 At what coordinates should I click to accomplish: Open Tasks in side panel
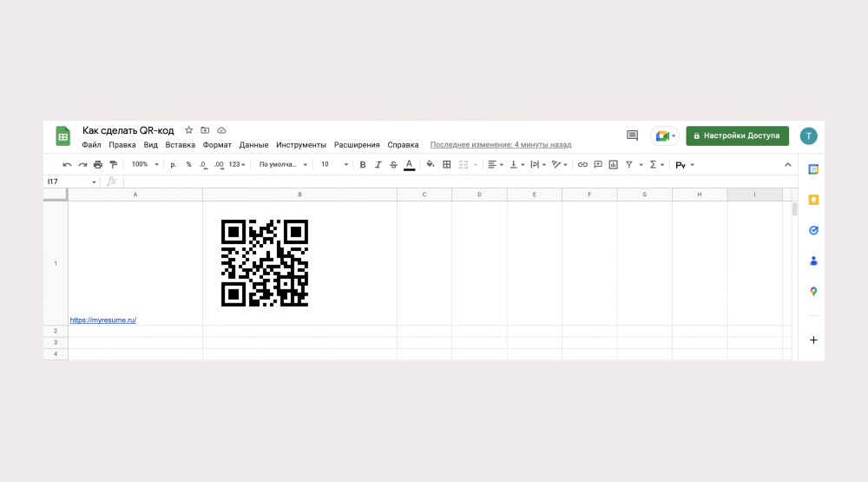[813, 230]
